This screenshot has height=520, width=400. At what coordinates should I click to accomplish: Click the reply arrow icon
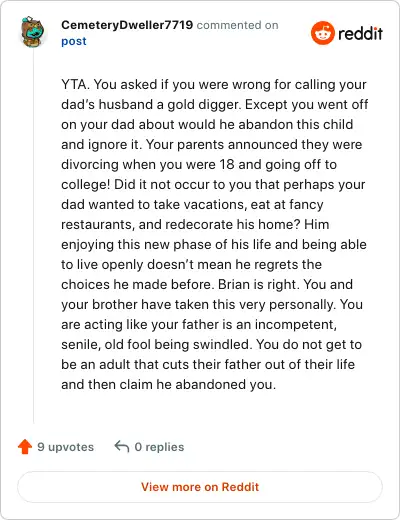coord(122,447)
